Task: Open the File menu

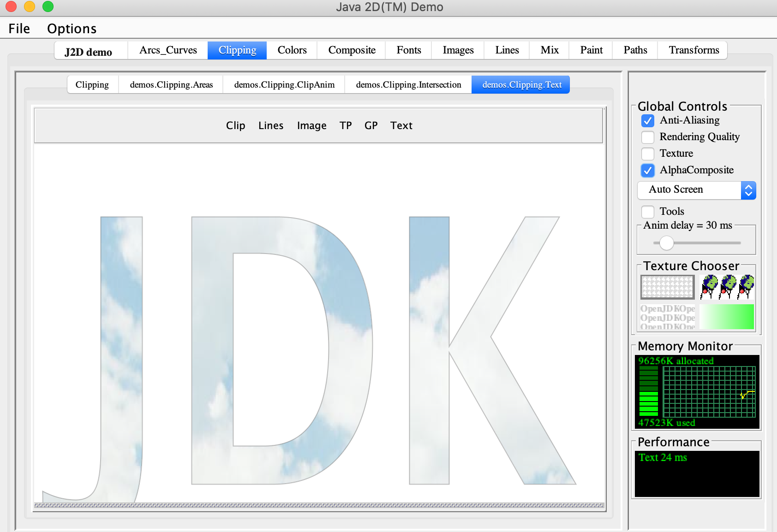Action: point(19,29)
